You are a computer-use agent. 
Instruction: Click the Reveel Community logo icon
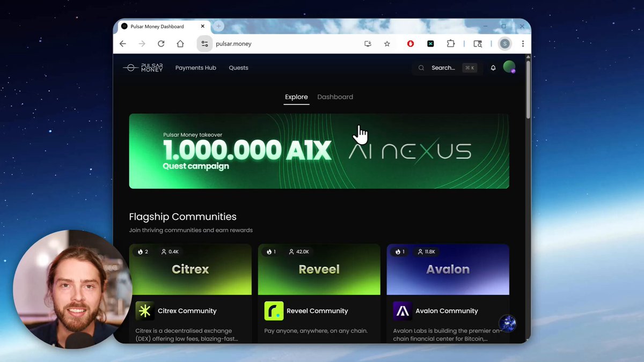coord(274,311)
